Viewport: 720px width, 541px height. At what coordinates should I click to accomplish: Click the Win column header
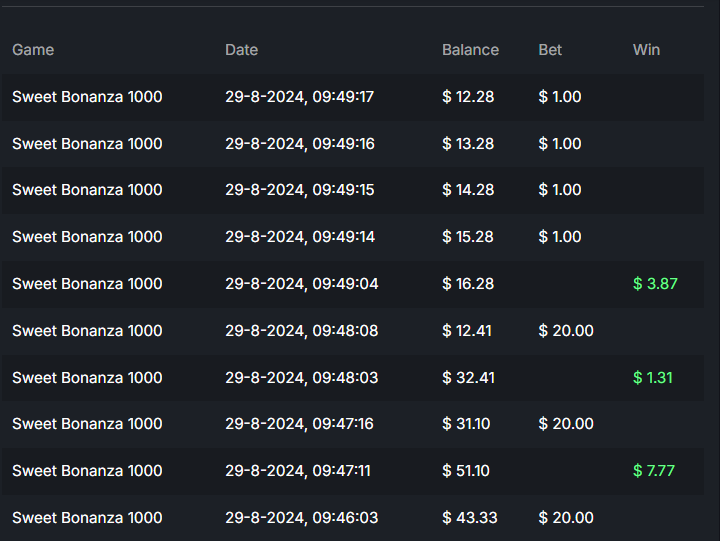coord(646,50)
